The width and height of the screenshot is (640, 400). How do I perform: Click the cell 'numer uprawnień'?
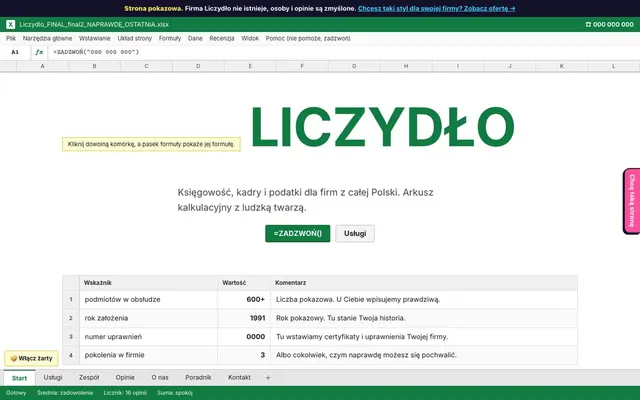(148, 337)
